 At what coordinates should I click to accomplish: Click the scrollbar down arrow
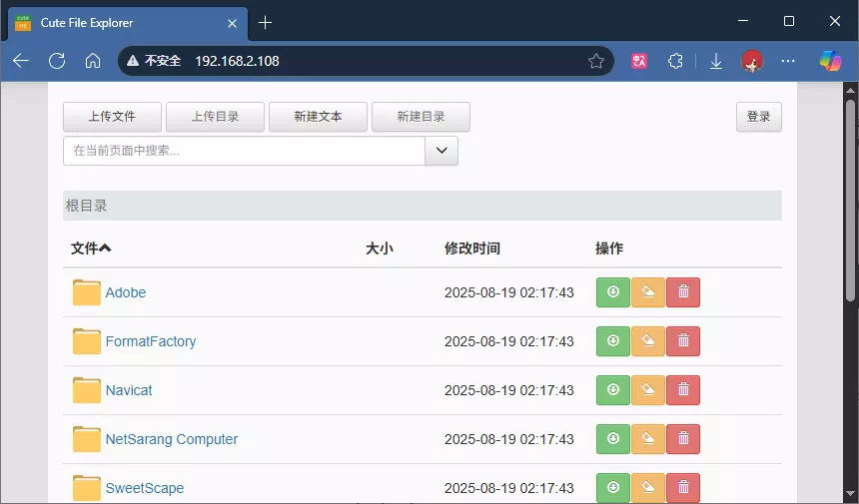click(x=850, y=495)
